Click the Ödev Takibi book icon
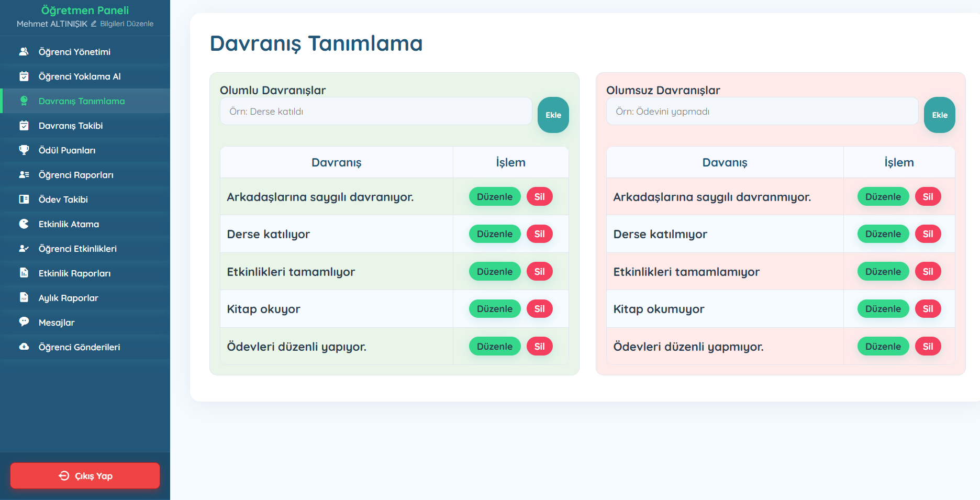The width and height of the screenshot is (980, 500). pos(24,199)
